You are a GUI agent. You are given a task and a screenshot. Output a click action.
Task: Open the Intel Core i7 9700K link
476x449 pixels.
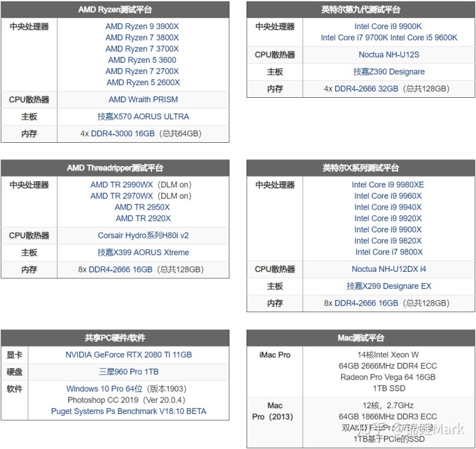tap(354, 38)
